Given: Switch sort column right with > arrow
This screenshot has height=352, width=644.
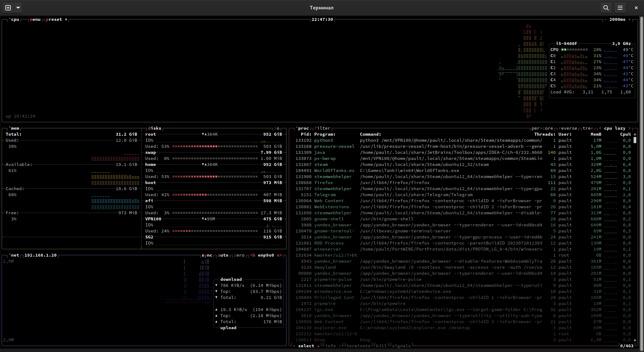Looking at the screenshot, I should 630,128.
